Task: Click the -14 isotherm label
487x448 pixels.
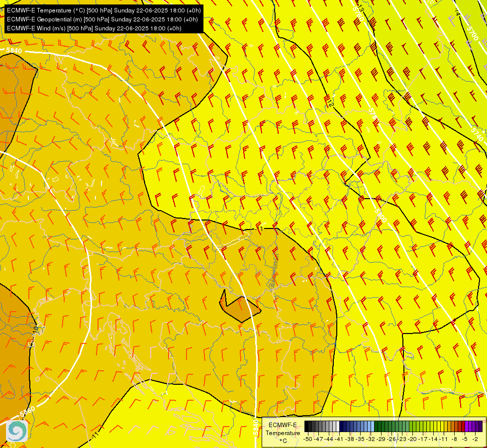Action: 457,12
